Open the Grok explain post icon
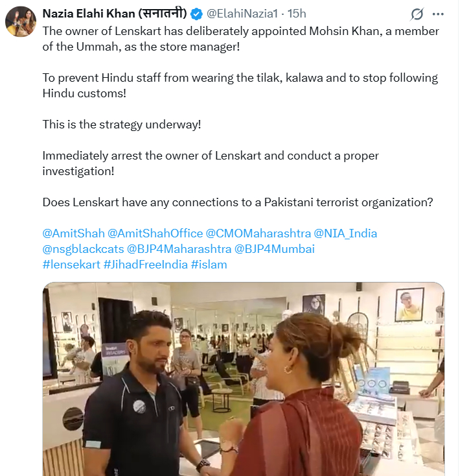Screen dimensions: 471x476 [418, 14]
